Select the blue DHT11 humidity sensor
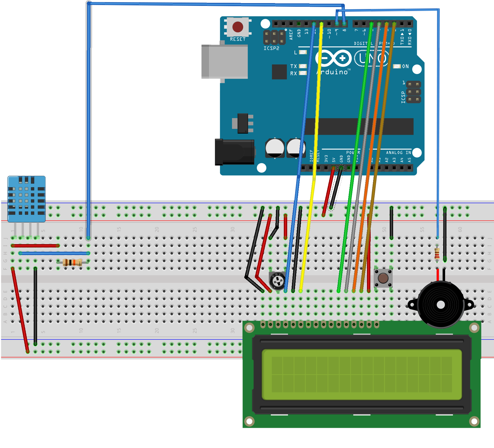Image resolution: width=494 pixels, height=448 pixels. (x=26, y=199)
